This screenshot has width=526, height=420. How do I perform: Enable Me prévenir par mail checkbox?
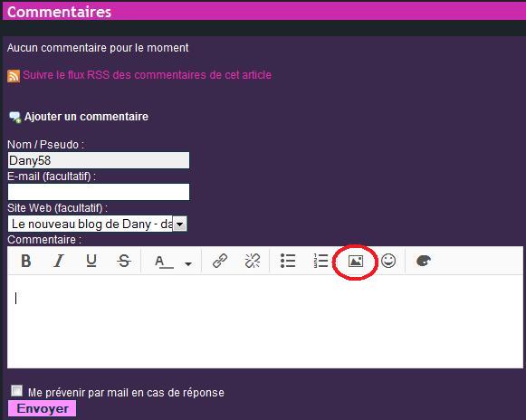pos(16,391)
